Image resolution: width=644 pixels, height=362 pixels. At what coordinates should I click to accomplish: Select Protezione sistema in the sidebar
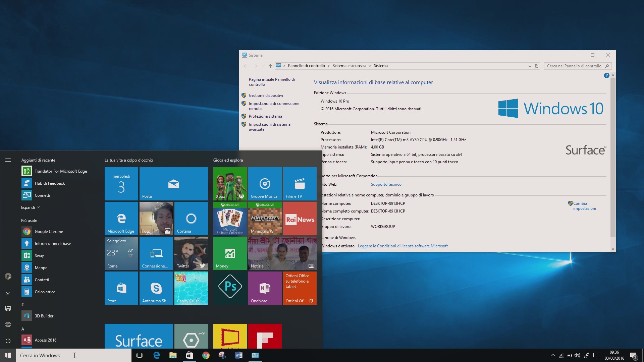point(266,116)
